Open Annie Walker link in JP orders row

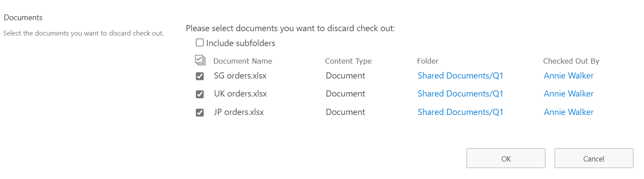[568, 112]
